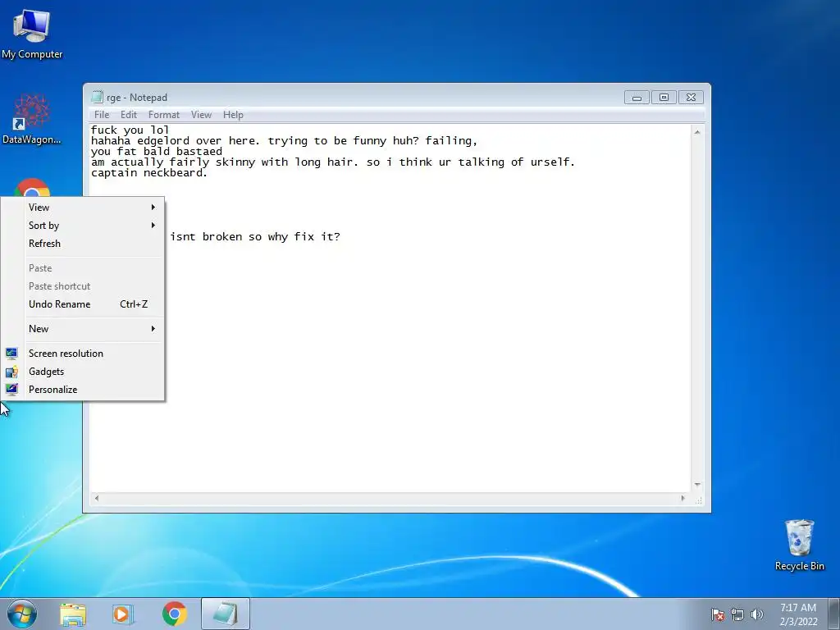Select Screen resolution entry
840x630 pixels.
(82, 353)
